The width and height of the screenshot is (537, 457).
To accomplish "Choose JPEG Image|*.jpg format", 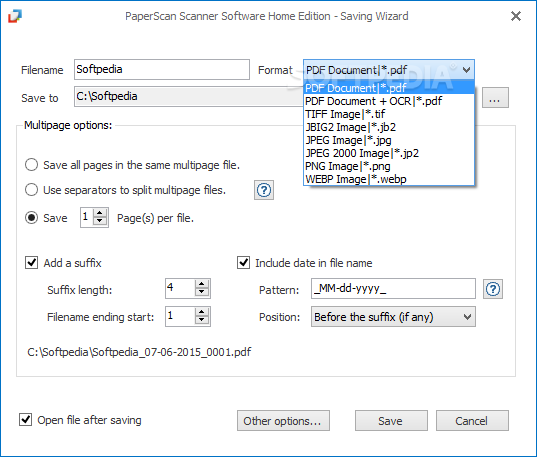I will point(389,140).
